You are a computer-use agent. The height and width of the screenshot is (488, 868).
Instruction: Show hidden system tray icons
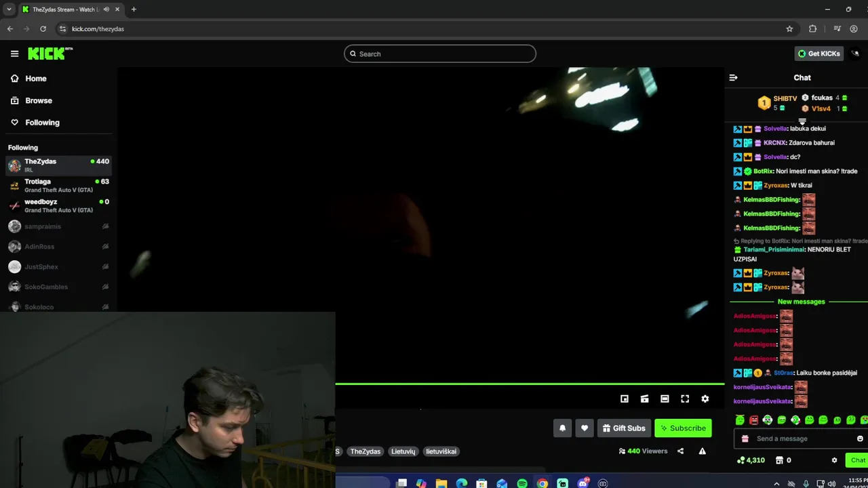tap(776, 483)
